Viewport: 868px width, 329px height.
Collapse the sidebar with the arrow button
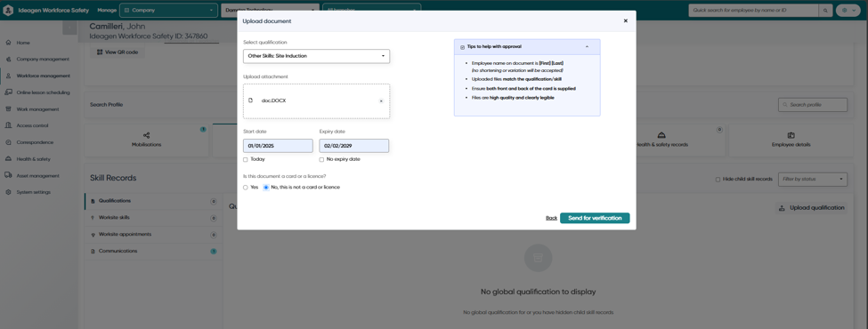(69, 28)
